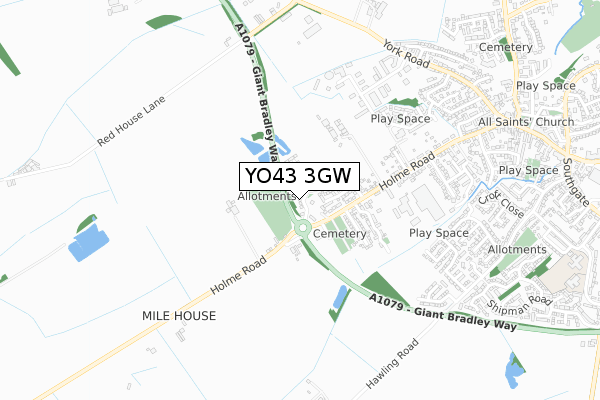
Task: Click the York Road label
Action: pyautogui.click(x=406, y=54)
